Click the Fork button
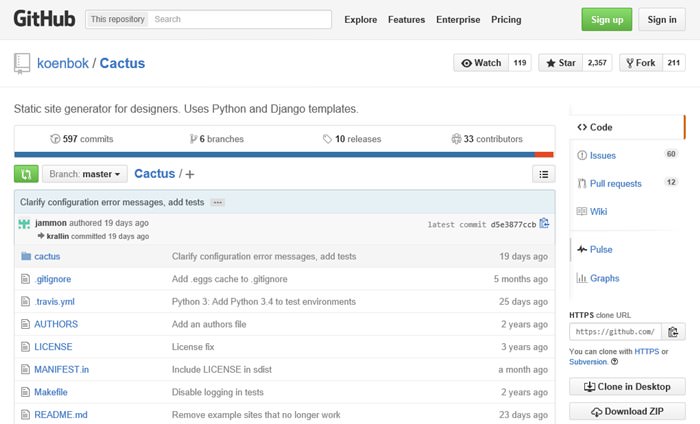This screenshot has height=424, width=700. point(641,63)
